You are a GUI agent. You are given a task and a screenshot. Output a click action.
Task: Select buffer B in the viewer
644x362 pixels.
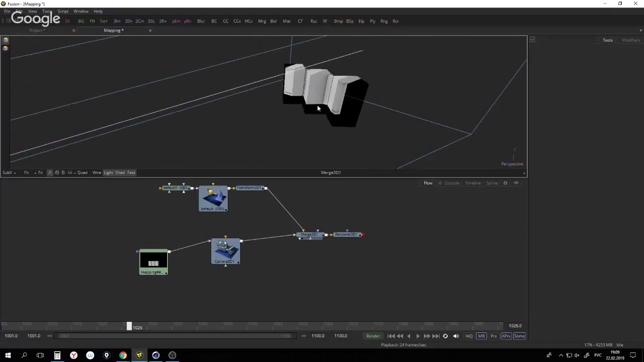pyautogui.click(x=63, y=172)
